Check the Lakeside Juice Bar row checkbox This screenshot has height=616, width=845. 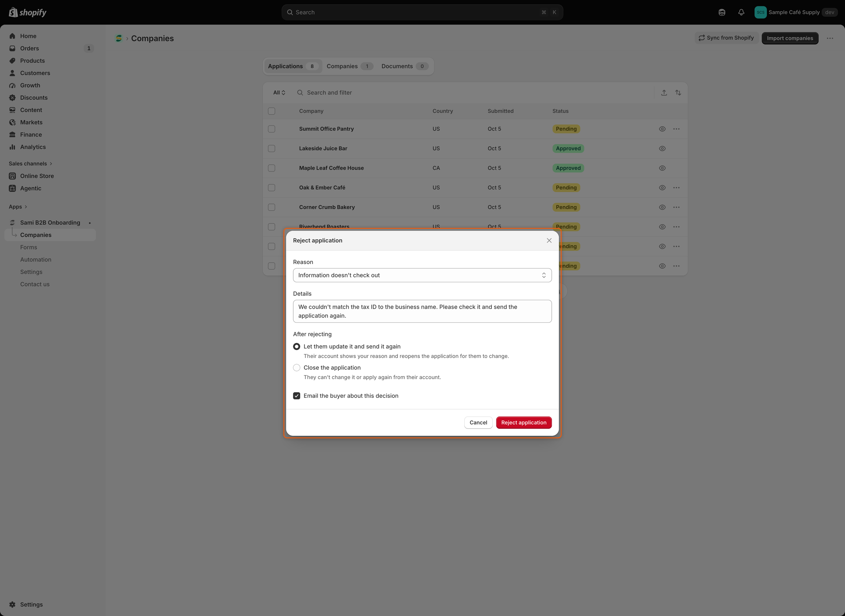click(271, 149)
